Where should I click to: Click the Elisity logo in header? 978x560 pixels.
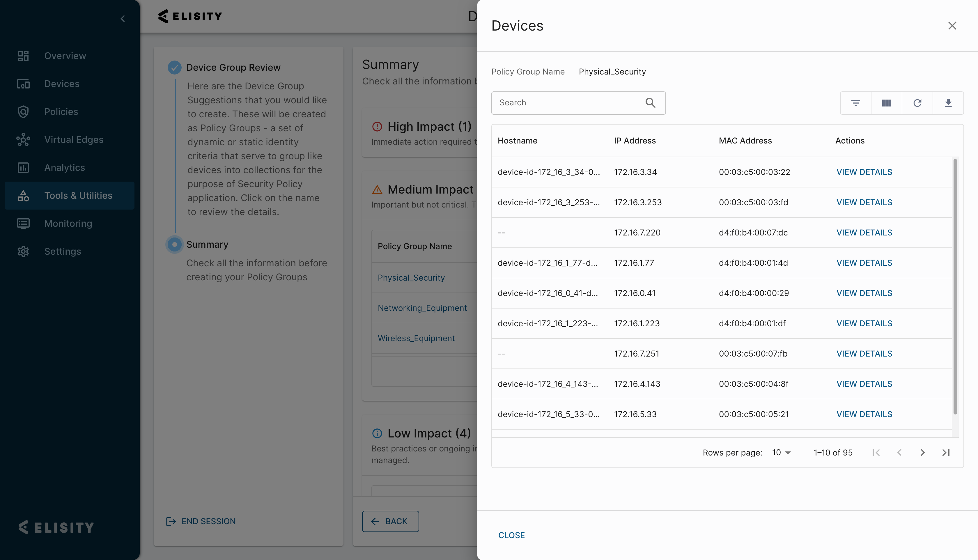(190, 16)
